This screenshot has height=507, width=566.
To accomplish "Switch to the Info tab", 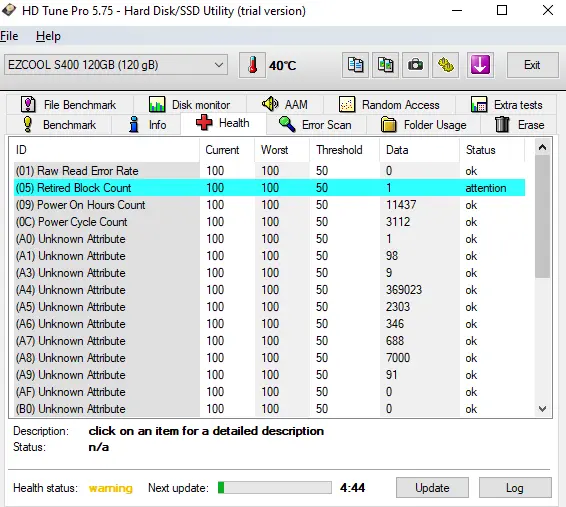I will tap(146, 125).
